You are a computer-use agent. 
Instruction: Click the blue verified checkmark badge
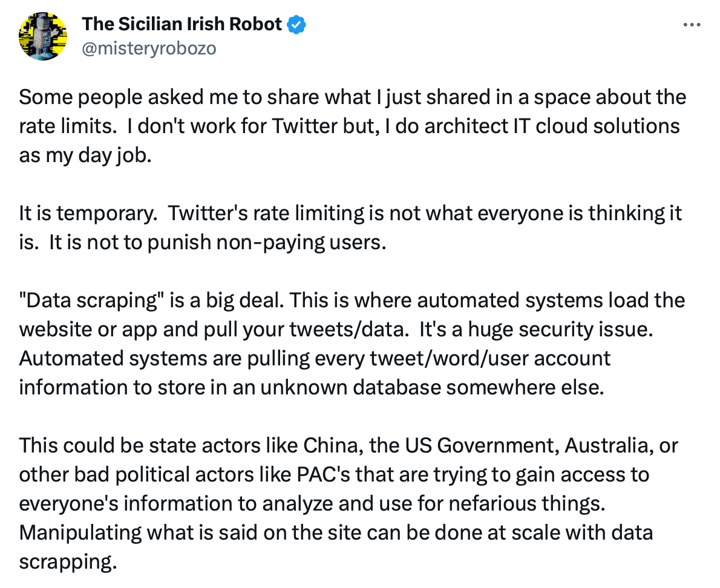click(x=296, y=24)
